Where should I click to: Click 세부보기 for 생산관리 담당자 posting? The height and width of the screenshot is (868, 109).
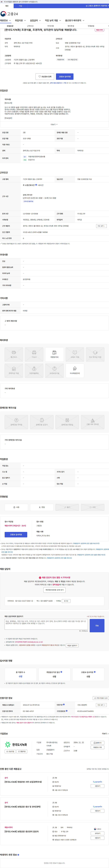pos(98,838)
